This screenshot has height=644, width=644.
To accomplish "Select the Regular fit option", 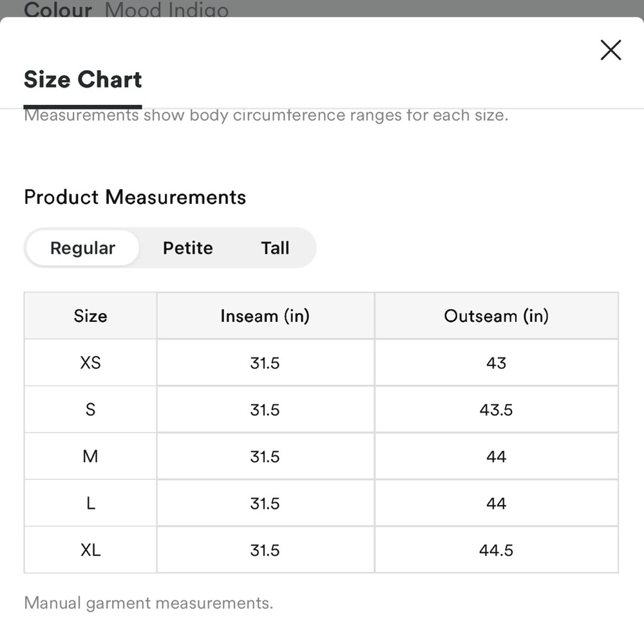I will pyautogui.click(x=82, y=248).
